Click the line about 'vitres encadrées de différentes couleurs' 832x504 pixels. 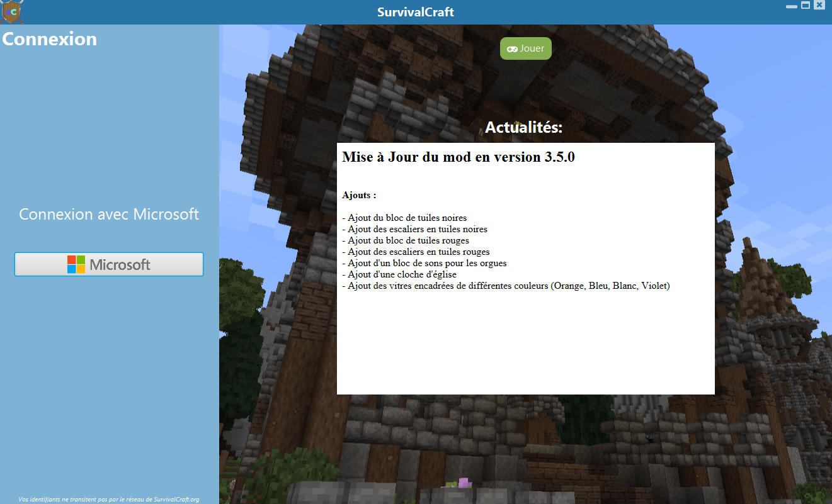[x=506, y=286]
